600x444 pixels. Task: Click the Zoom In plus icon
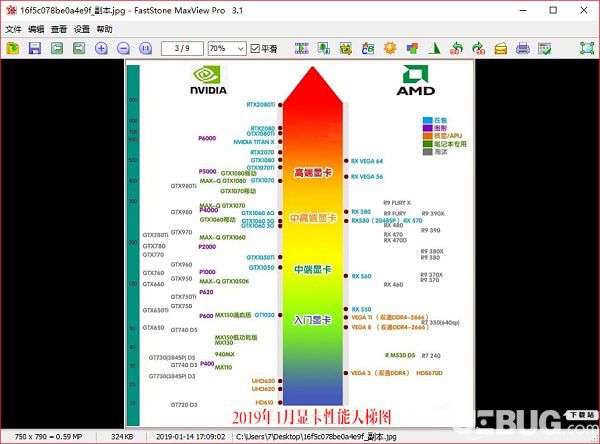point(101,48)
